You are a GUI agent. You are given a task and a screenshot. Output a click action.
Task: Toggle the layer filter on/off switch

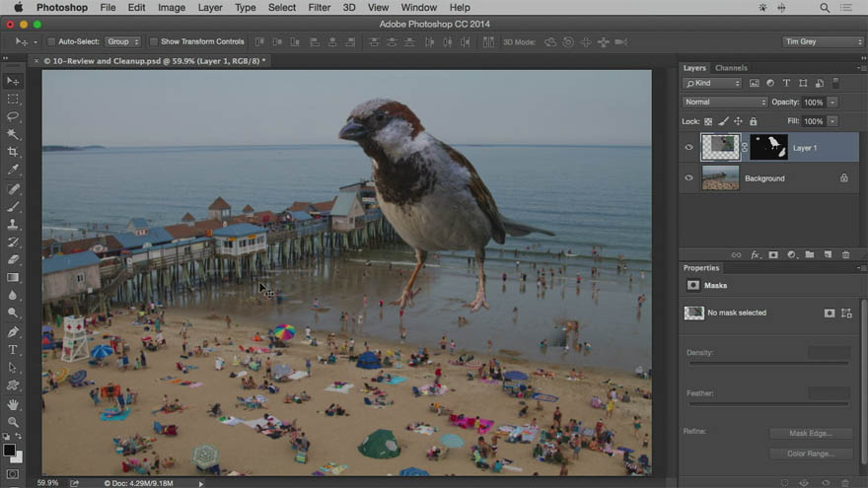click(835, 83)
